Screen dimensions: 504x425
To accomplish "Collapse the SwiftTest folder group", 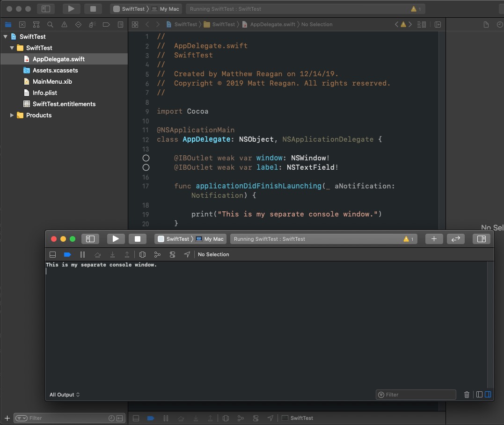I will (x=12, y=48).
